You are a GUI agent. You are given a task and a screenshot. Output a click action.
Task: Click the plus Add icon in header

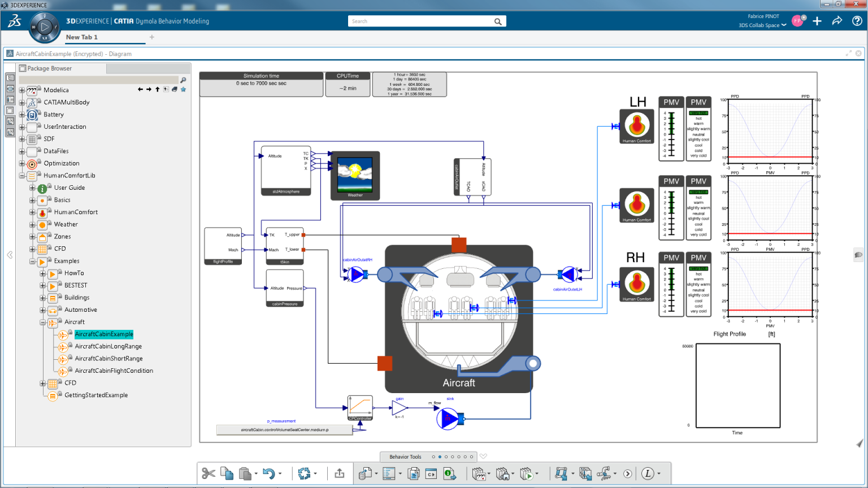pyautogui.click(x=817, y=21)
